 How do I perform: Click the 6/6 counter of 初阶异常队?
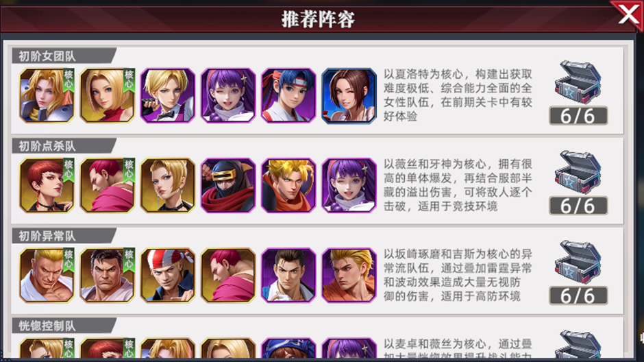pyautogui.click(x=578, y=296)
